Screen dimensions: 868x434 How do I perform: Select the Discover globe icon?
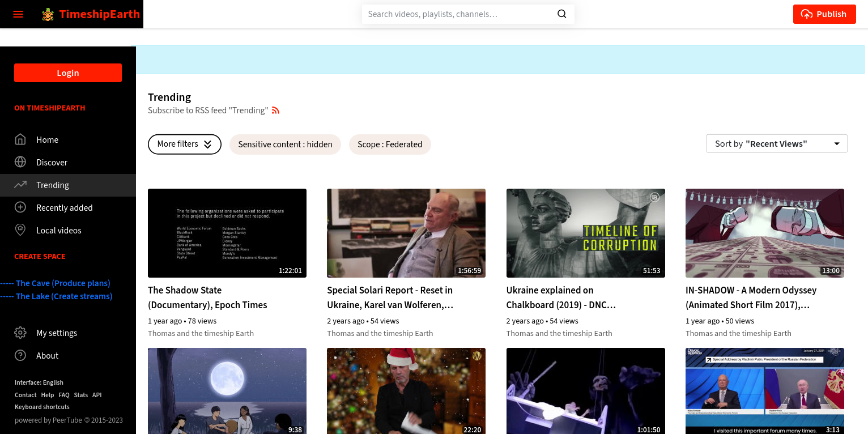[x=20, y=162]
